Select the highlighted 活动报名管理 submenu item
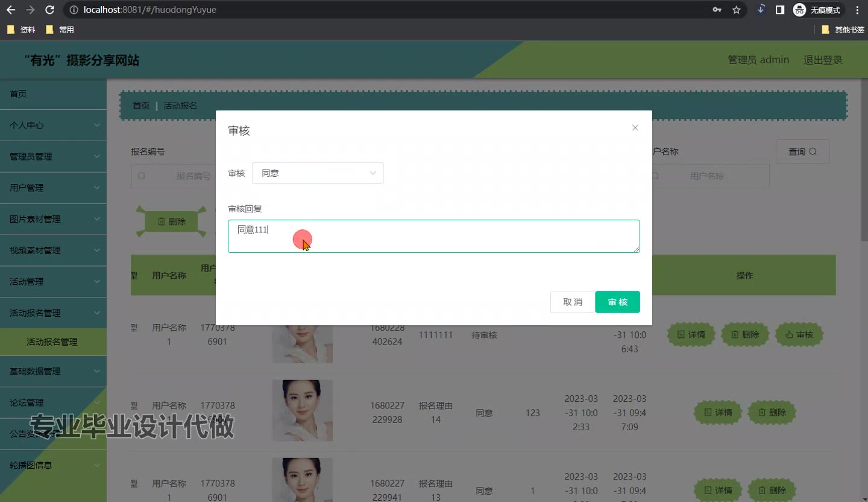The image size is (868, 502). (53, 342)
